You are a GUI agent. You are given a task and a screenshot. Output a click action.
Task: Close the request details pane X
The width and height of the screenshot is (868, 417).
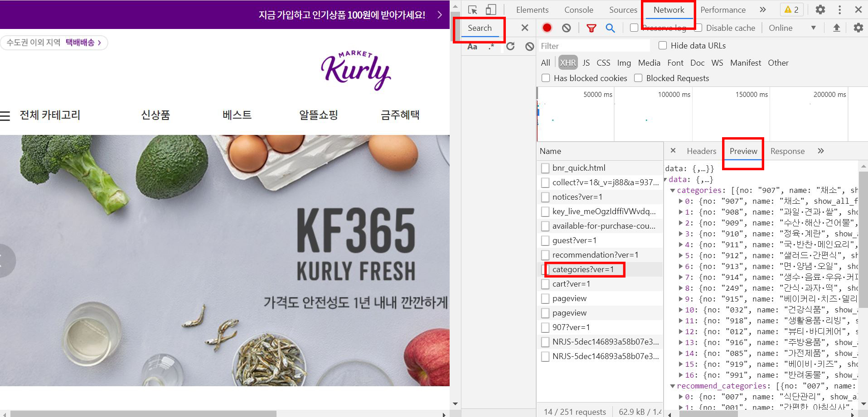(673, 151)
